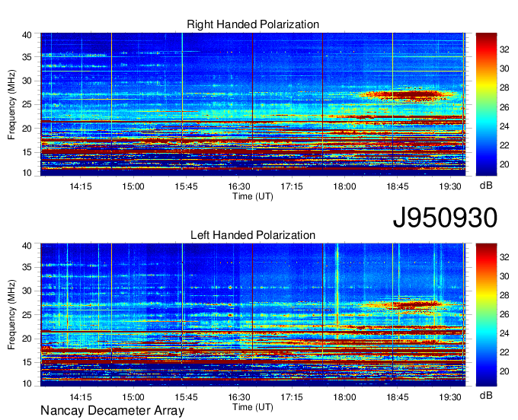Viewport: 518px width, 420px height.
Task: Click the Right Handed plot's color scale bar
Action: click(x=486, y=104)
